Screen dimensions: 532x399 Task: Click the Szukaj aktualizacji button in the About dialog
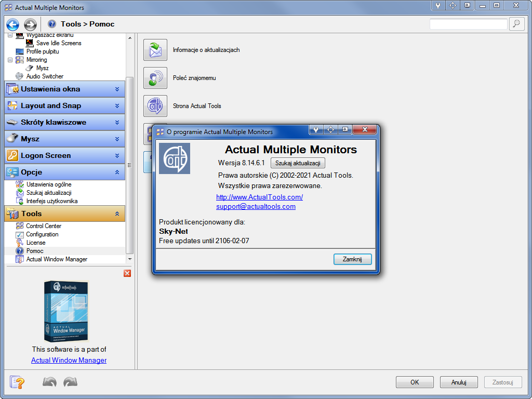tap(298, 163)
